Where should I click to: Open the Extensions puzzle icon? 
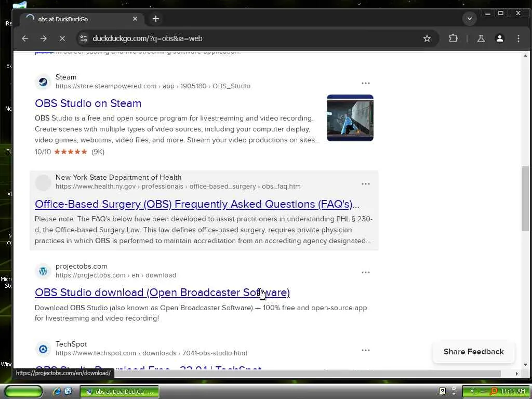pos(453,38)
